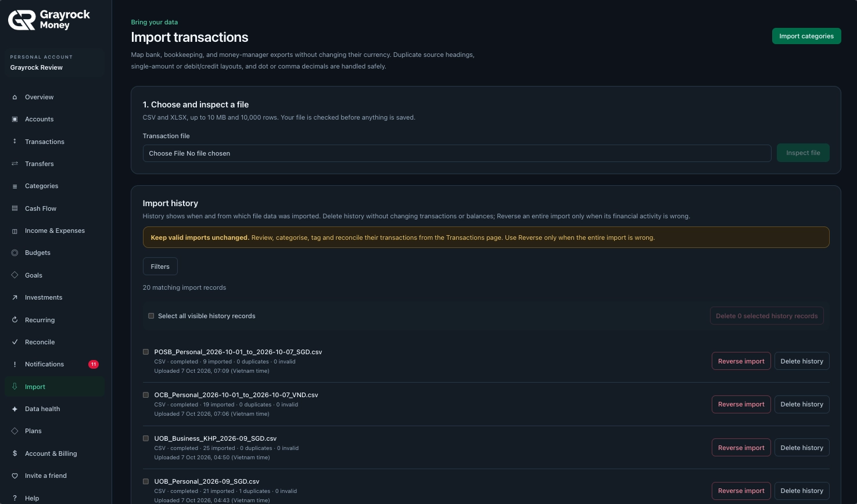Tick Select all visible history records checkbox

(x=151, y=316)
